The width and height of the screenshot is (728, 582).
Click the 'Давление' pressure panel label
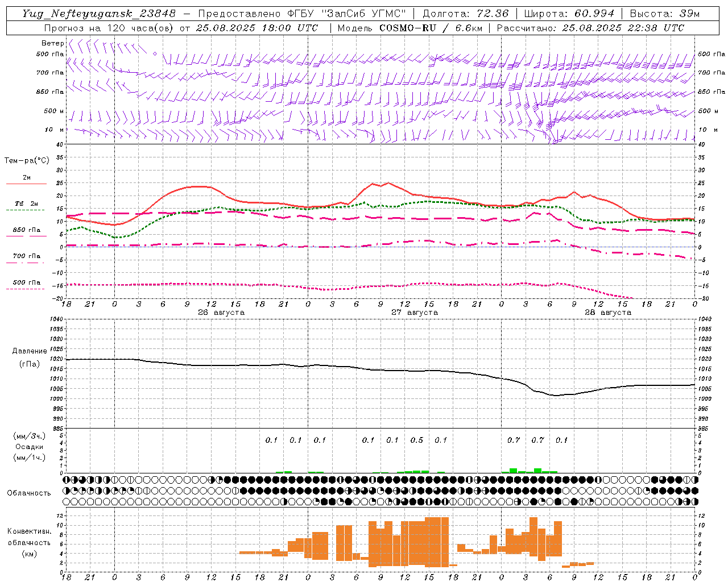click(30, 351)
